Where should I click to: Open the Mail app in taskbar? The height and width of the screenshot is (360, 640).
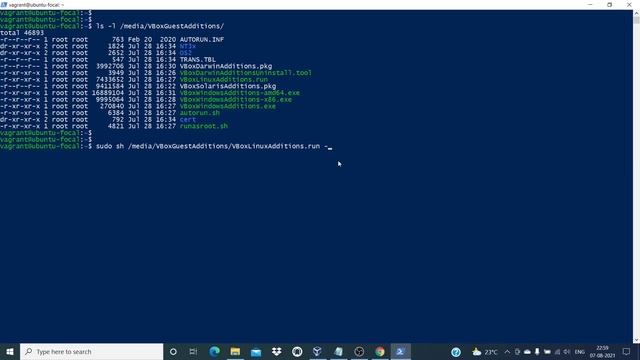(x=256, y=351)
